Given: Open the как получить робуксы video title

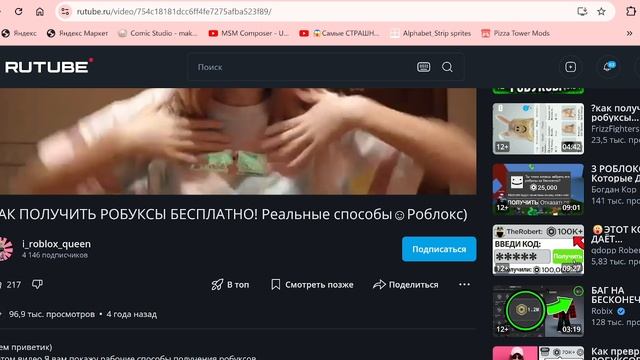Looking at the screenshot, I should click(615, 113).
